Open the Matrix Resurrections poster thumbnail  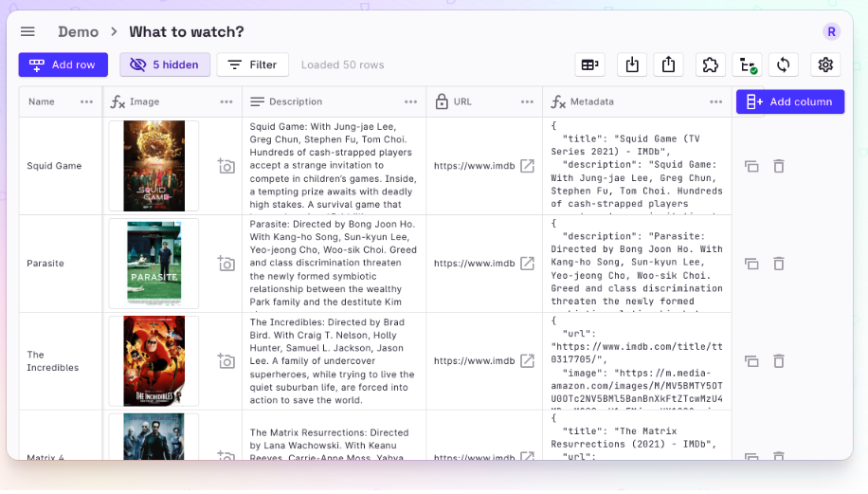154,436
